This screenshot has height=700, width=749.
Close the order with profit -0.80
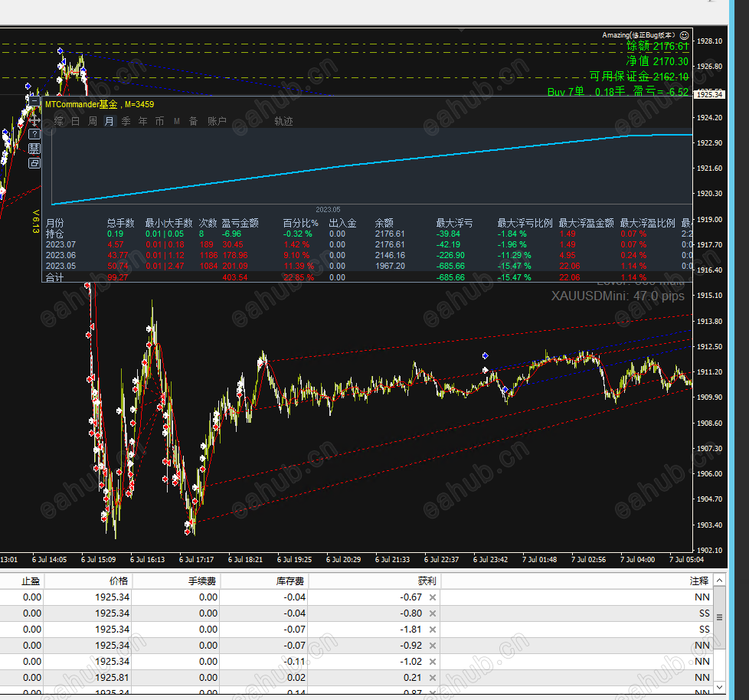click(432, 613)
